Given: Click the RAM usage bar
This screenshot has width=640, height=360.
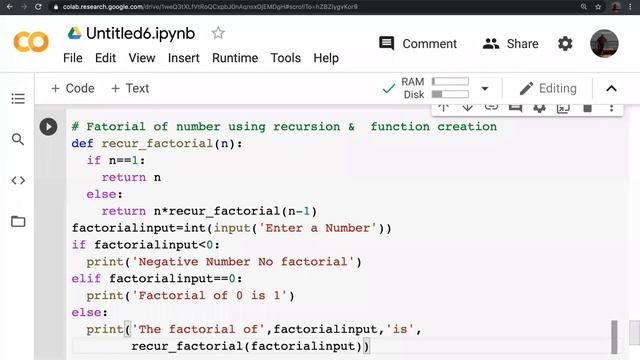Looking at the screenshot, I should pos(450,81).
